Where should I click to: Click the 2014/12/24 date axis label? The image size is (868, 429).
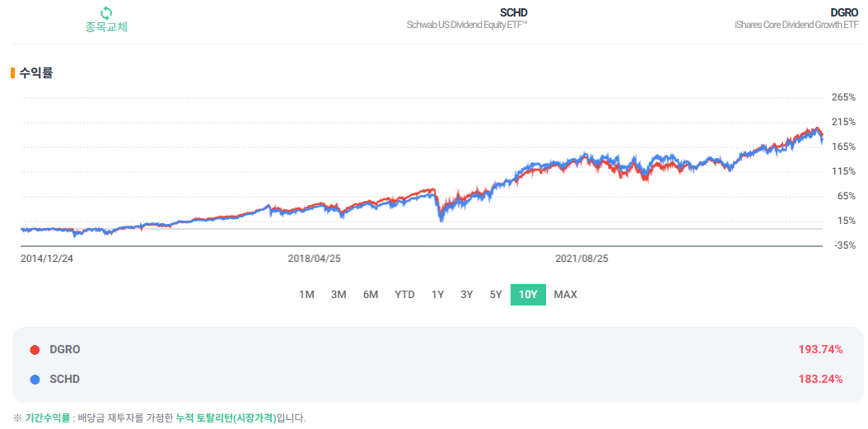[46, 259]
